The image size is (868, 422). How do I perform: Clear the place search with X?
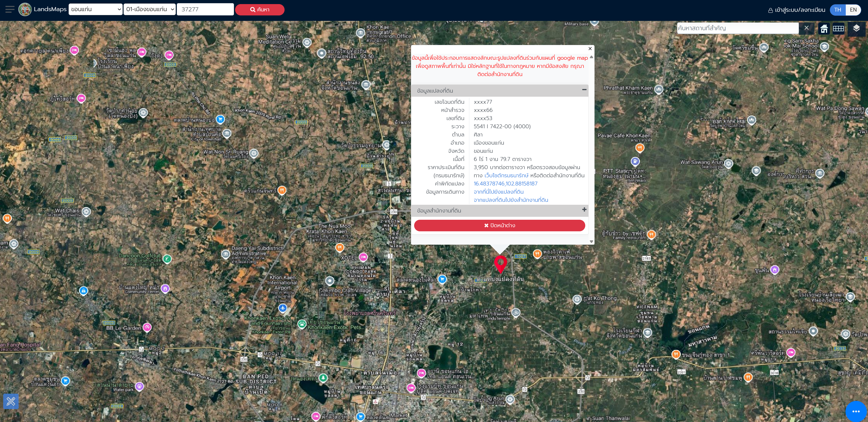[806, 28]
